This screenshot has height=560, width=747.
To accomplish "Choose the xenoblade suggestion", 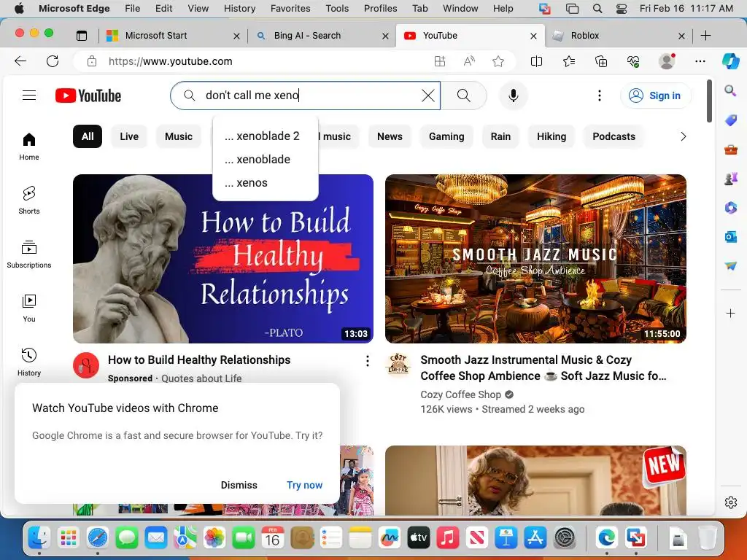I will pyautogui.click(x=266, y=160).
